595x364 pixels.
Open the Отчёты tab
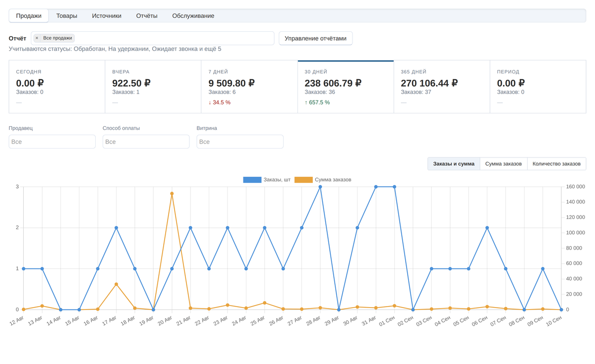point(147,16)
